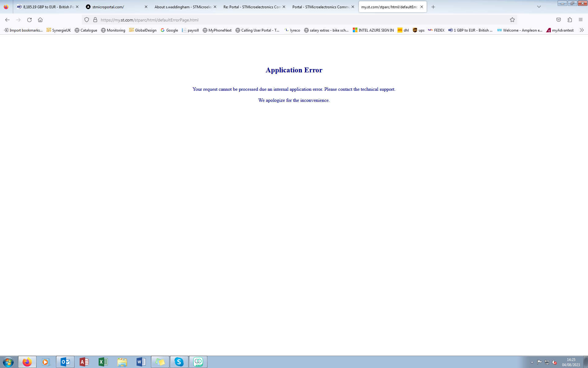Viewport: 588px width, 368px height.
Task: Unmute the system volume in the tray
Action: coord(554,362)
